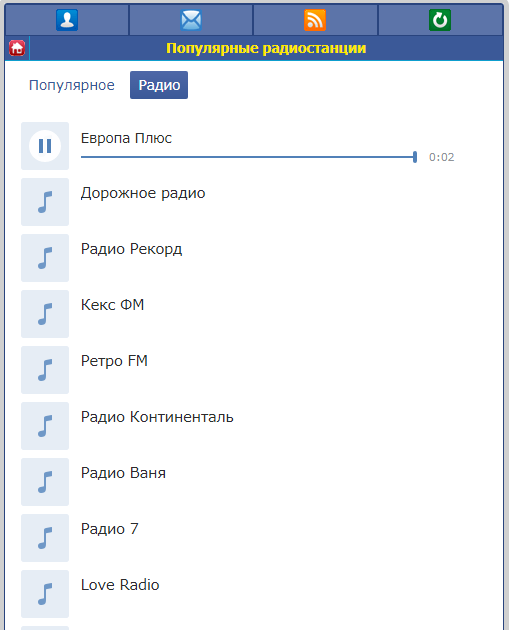Play Дорожное радио via note icon
The width and height of the screenshot is (509, 630).
(x=45, y=202)
